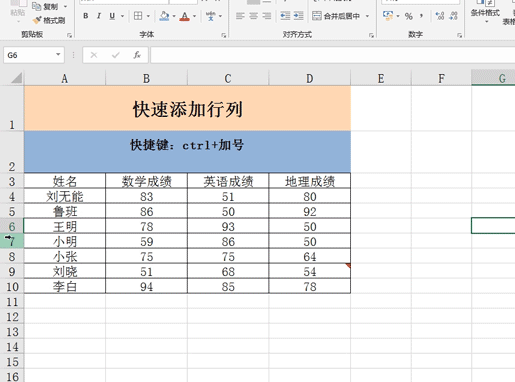Screen dimensions: 515x382
Task: Click 复制 copy button
Action: coord(45,6)
